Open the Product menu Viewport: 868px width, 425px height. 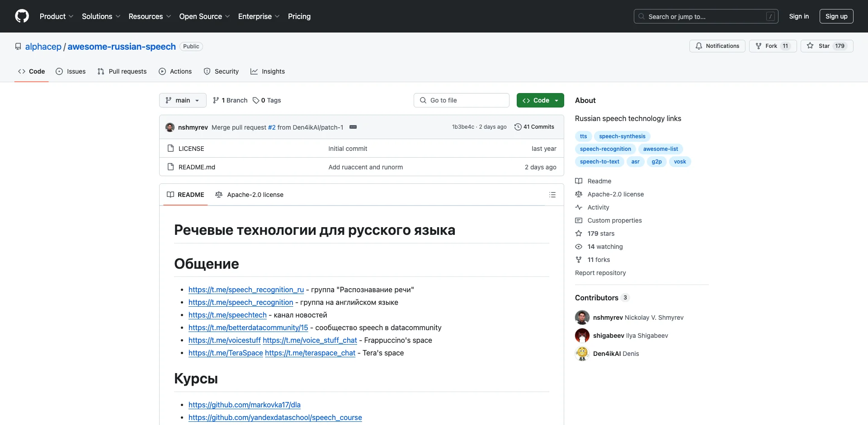[57, 16]
